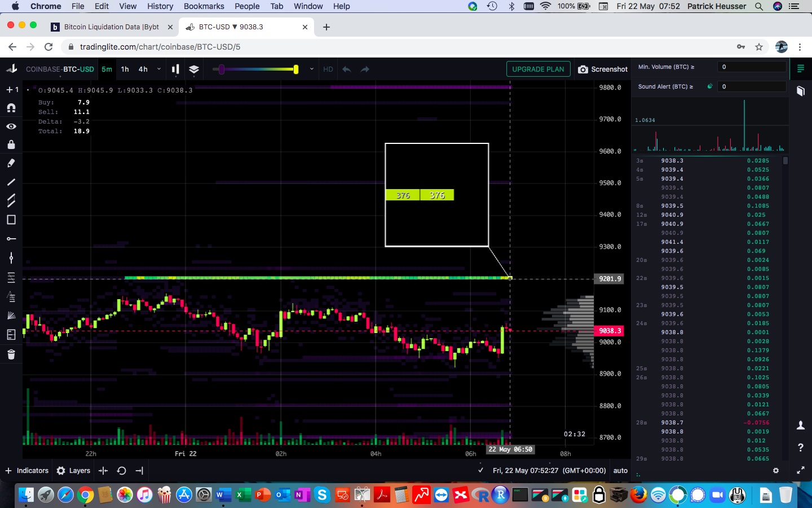Click the trash bin to delete drawings
The width and height of the screenshot is (812, 508).
(x=11, y=354)
